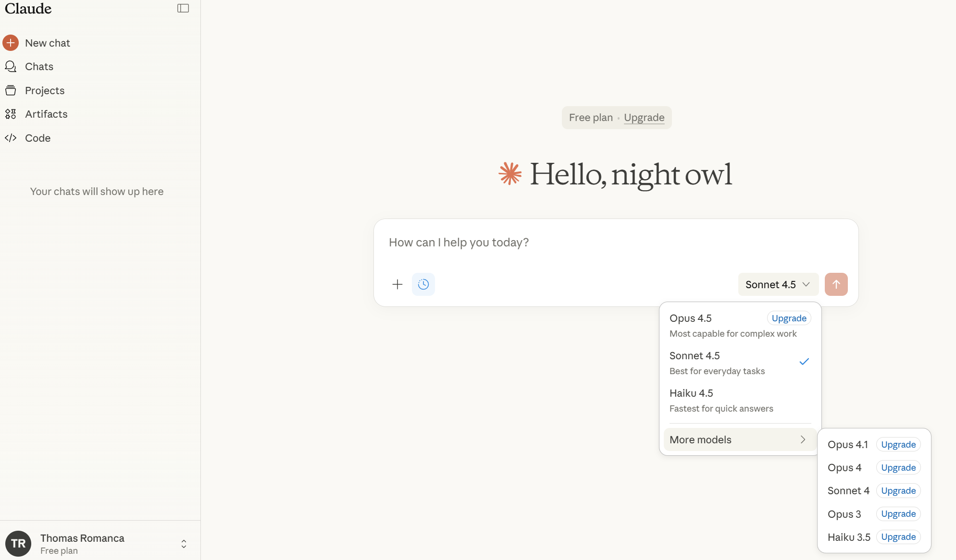Collapse the sidebar with panel icon

tap(183, 8)
